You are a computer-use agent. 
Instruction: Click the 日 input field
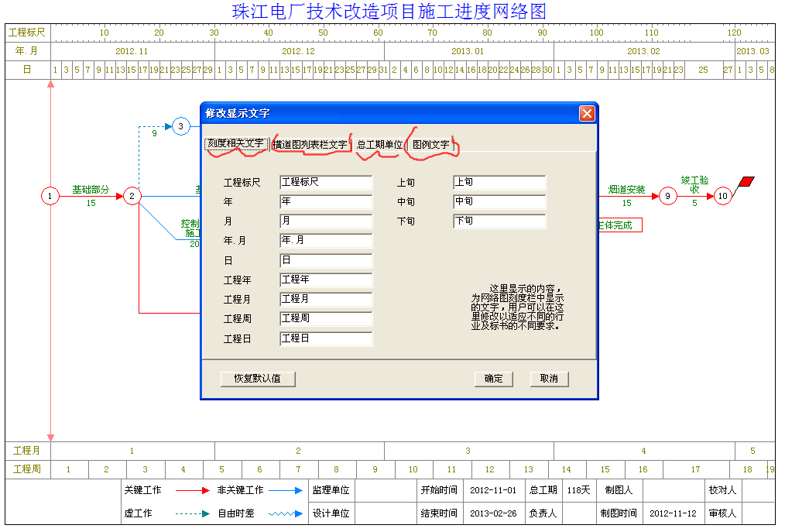click(326, 260)
